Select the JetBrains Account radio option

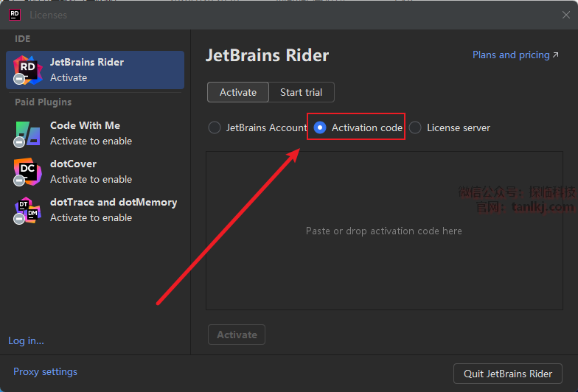tap(215, 127)
